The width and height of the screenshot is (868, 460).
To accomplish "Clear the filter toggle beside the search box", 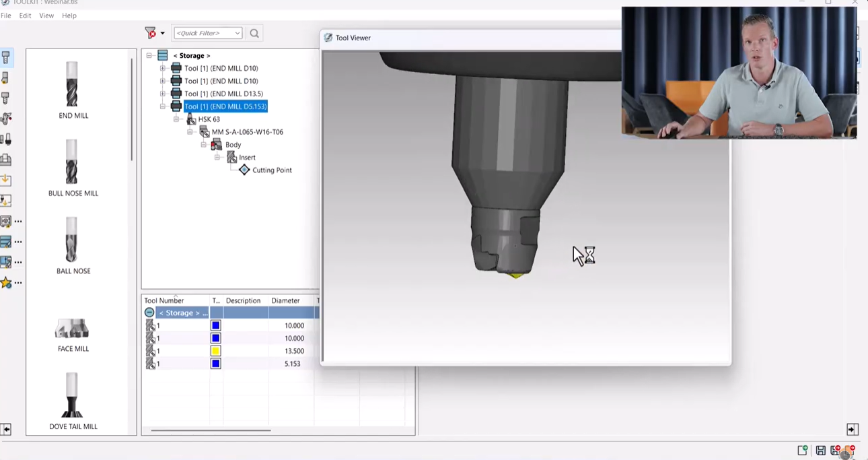I will click(x=161, y=32).
